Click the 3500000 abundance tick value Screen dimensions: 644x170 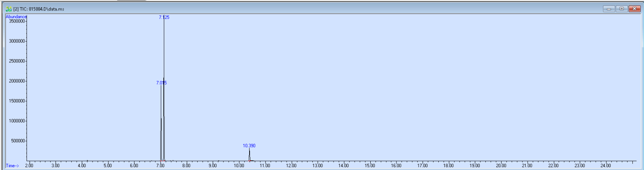(17, 21)
